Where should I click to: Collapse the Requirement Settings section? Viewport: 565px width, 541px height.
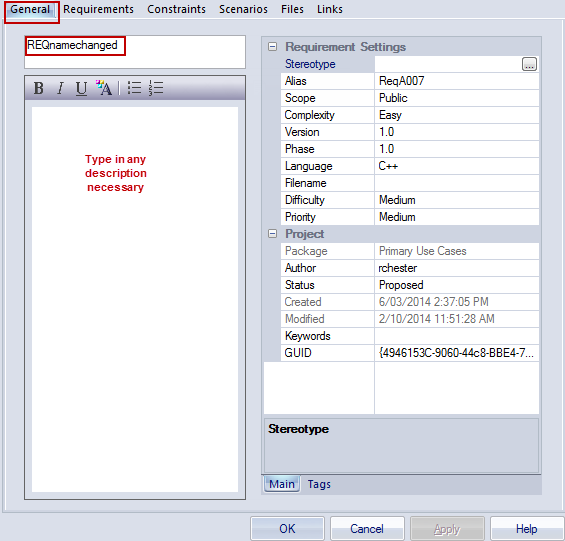click(272, 47)
